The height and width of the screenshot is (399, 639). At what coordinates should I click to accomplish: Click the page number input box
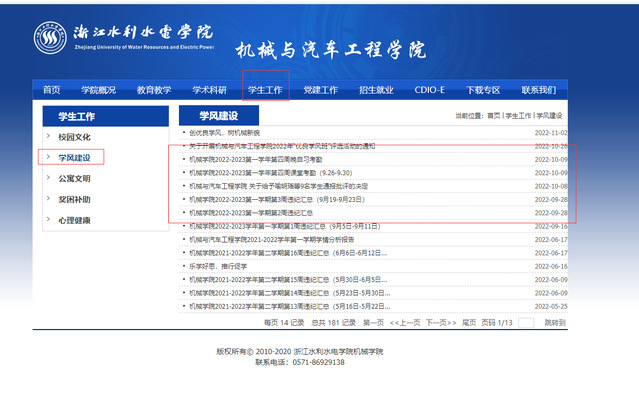526,323
